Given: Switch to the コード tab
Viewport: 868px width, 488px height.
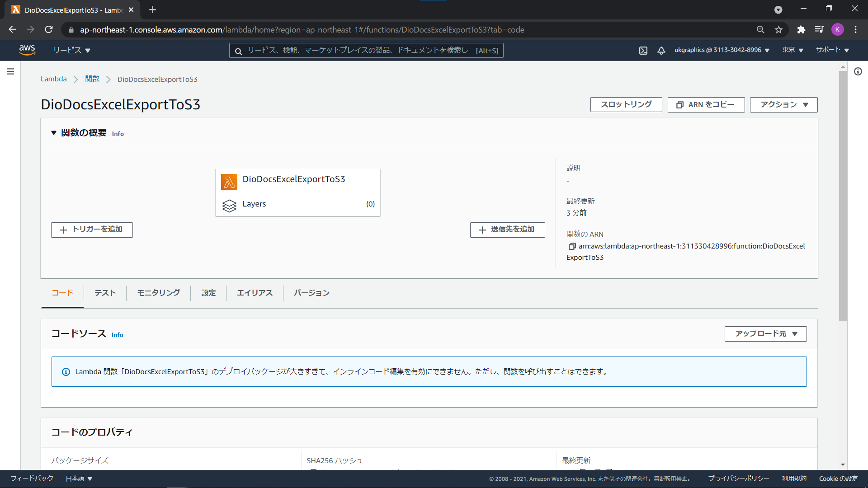Looking at the screenshot, I should point(62,293).
